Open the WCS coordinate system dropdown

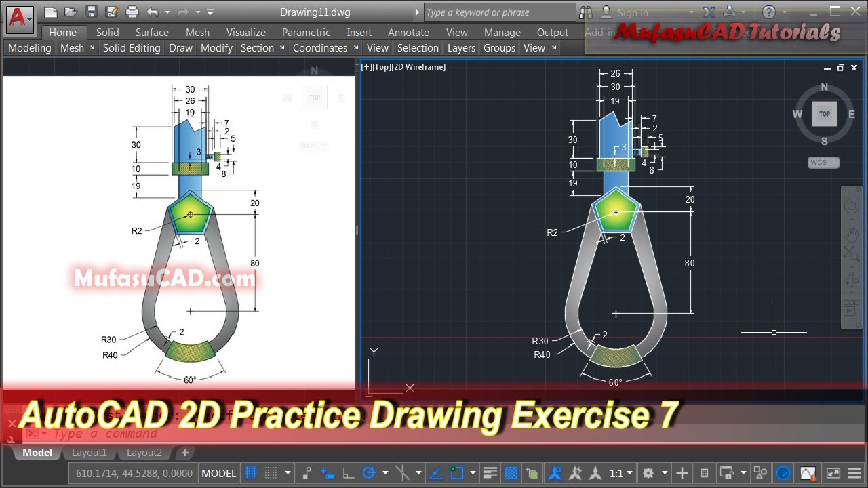coord(824,163)
